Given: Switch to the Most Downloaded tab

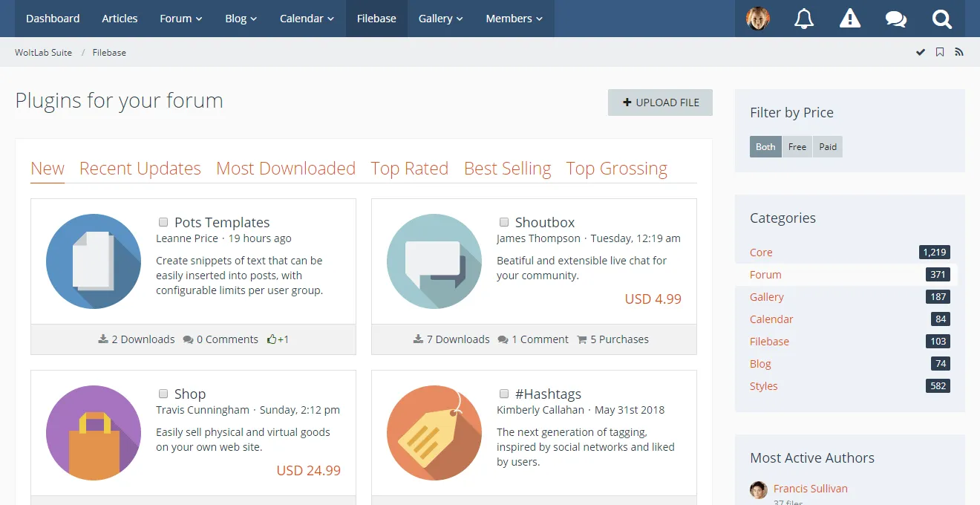Looking at the screenshot, I should point(286,169).
